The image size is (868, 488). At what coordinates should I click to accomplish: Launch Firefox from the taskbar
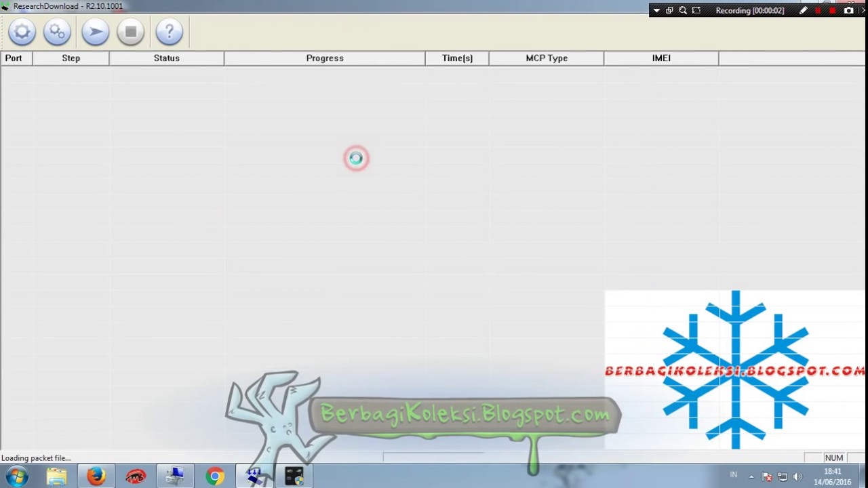pyautogui.click(x=96, y=476)
